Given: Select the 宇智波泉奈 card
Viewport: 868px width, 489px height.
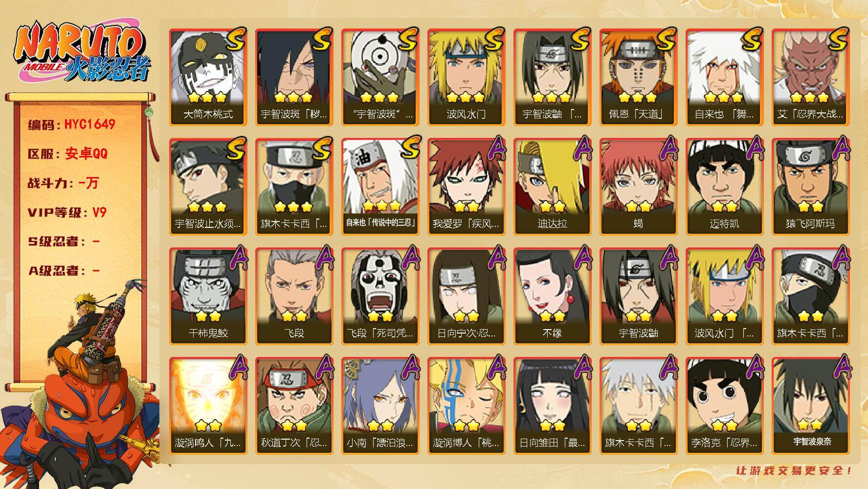Looking at the screenshot, I should (810, 405).
